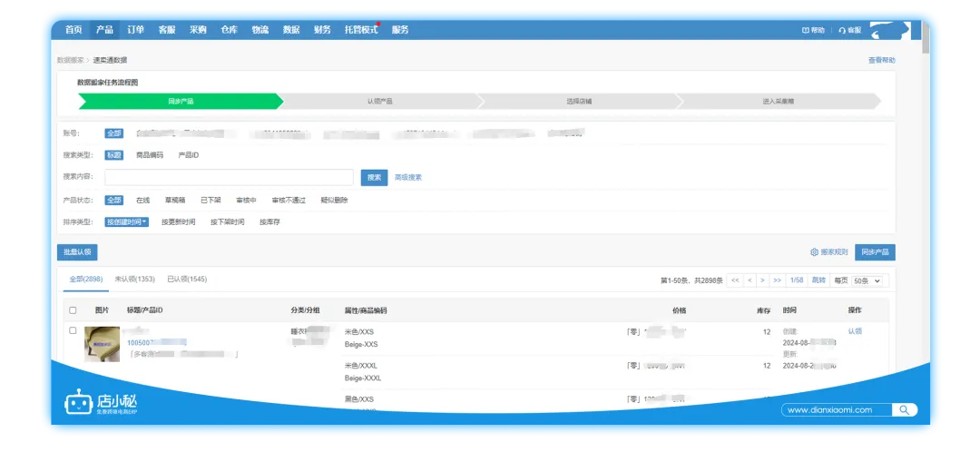Select the 选择店铺 flow step
This screenshot has height=452, width=980.
[x=579, y=102]
